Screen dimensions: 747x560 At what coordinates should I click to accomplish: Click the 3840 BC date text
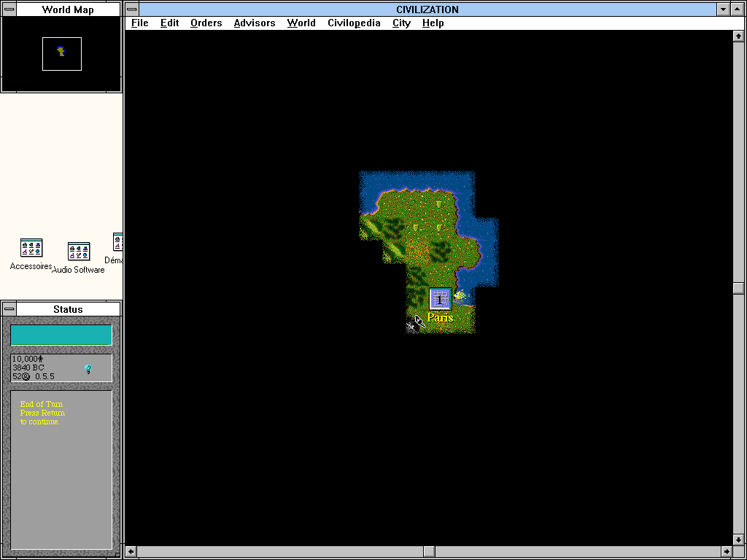(28, 367)
